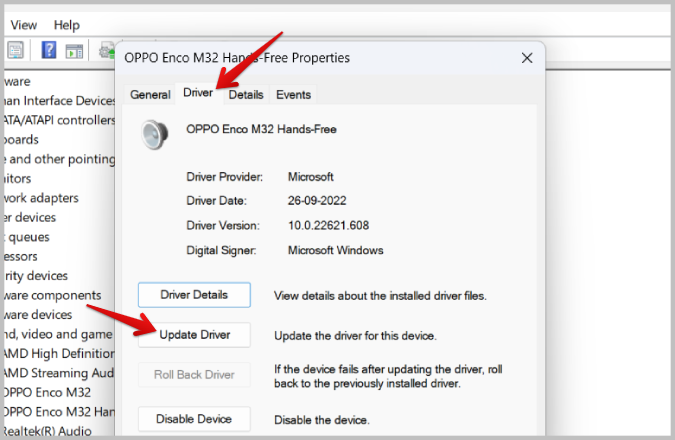675x440 pixels.
Task: Select the Software devices tree item
Action: [38, 315]
